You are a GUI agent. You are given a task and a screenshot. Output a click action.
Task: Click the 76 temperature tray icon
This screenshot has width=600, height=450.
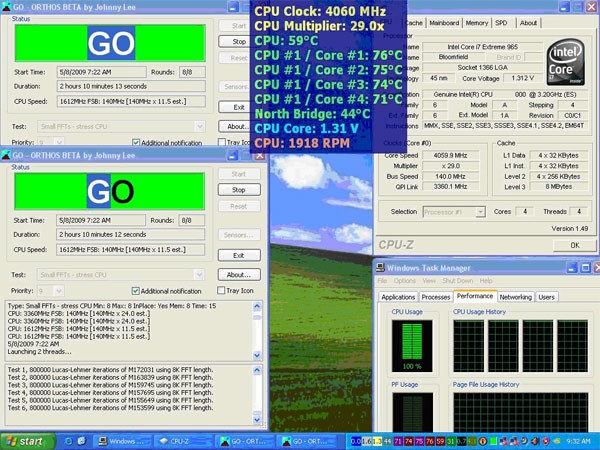point(430,442)
